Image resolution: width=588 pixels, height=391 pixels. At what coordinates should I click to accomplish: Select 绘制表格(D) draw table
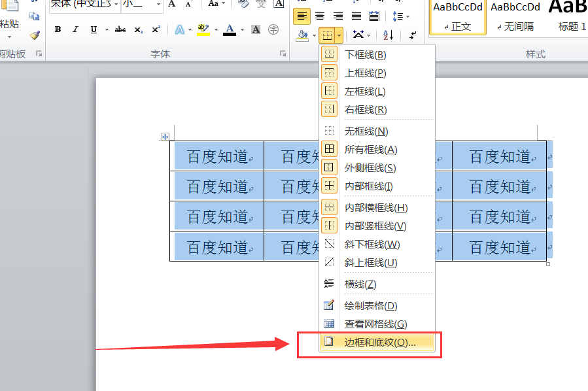[x=377, y=305]
